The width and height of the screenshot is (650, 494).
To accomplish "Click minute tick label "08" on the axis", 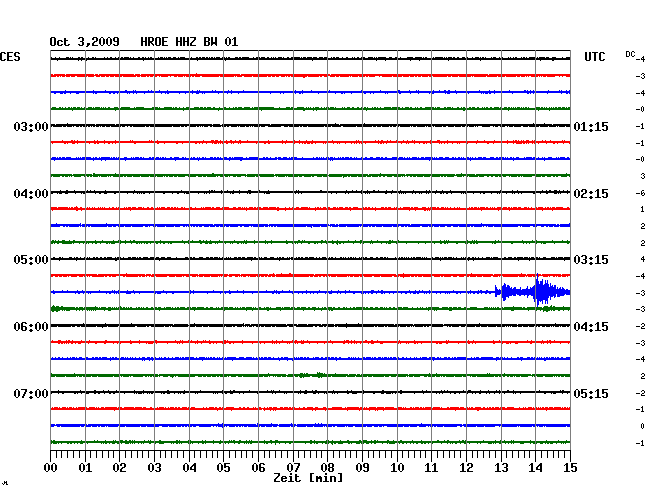I will click(x=327, y=467).
